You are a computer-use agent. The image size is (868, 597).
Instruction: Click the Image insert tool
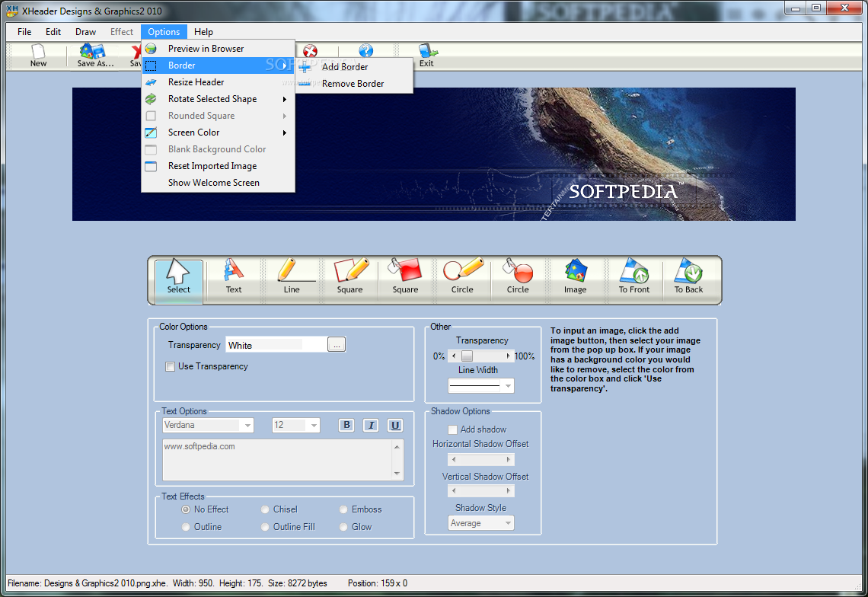pos(575,276)
